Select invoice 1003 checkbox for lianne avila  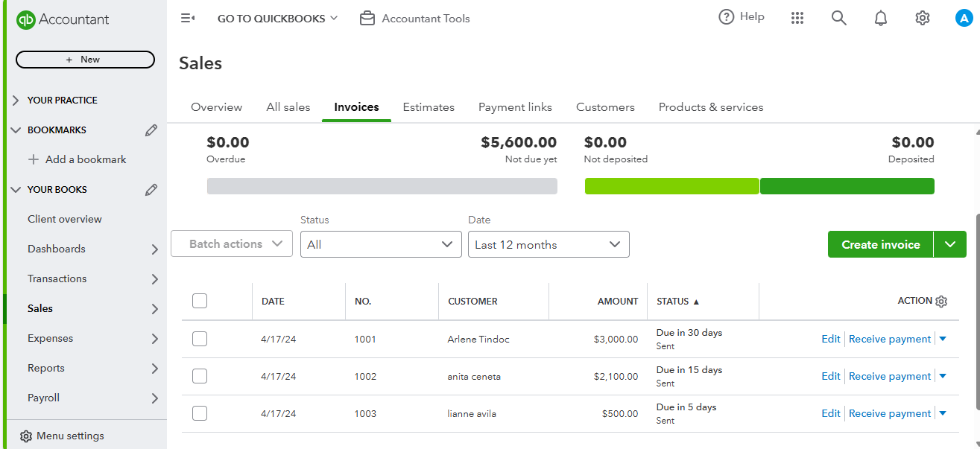pos(200,413)
